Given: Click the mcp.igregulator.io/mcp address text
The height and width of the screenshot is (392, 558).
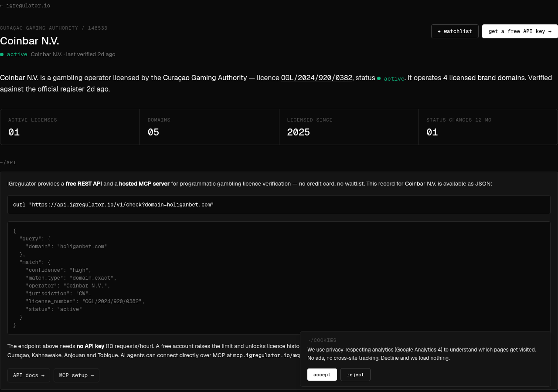Looking at the screenshot, I should [x=267, y=355].
